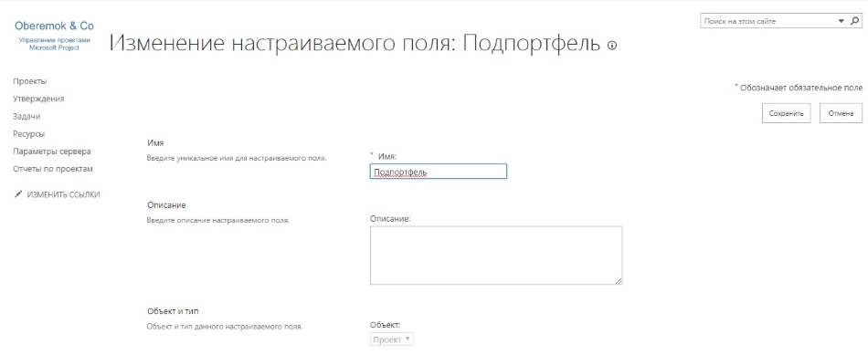
Task: Click the pencil icon next to ИЗМЕНИТЬ ССЫЛКИ
Action: tap(18, 194)
